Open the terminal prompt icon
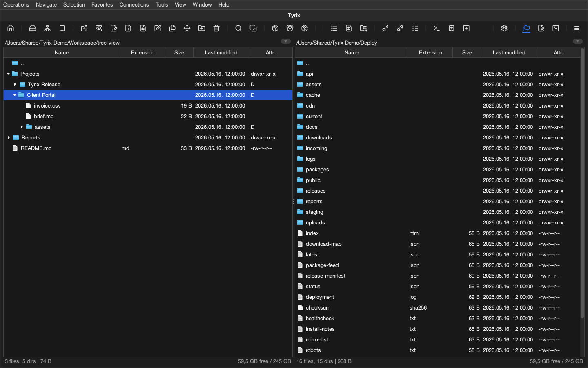Screen dimensions: 588x368 click(x=437, y=28)
